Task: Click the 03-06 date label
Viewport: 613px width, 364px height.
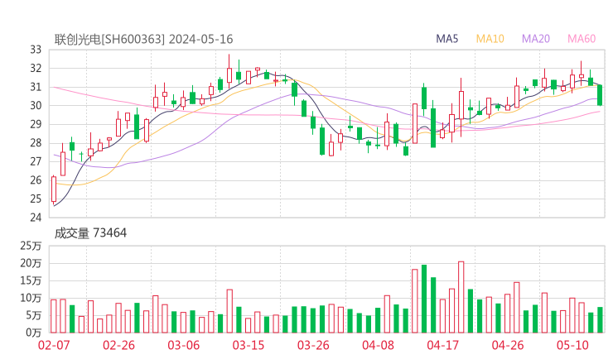Action: (x=184, y=345)
